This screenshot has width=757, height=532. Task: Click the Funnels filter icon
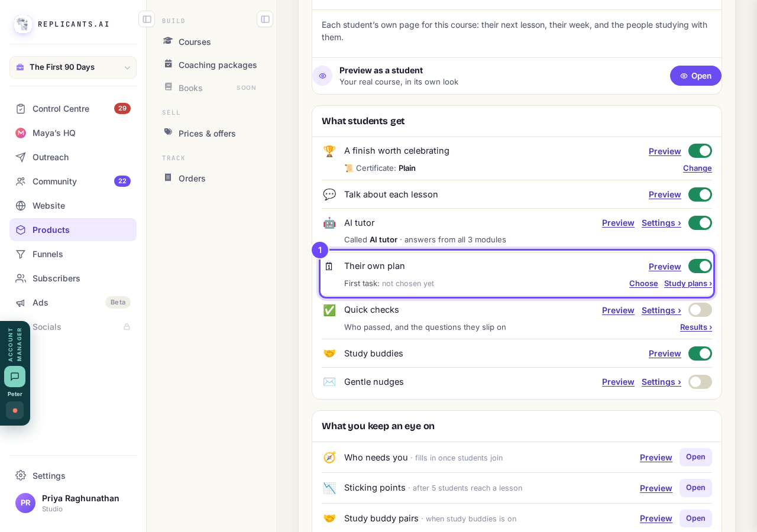(21, 254)
